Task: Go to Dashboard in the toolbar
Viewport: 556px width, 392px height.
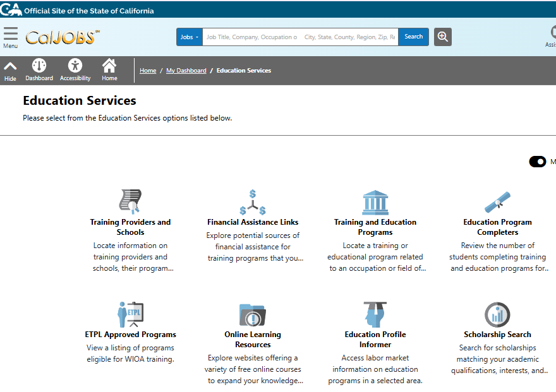Action: 39,70
